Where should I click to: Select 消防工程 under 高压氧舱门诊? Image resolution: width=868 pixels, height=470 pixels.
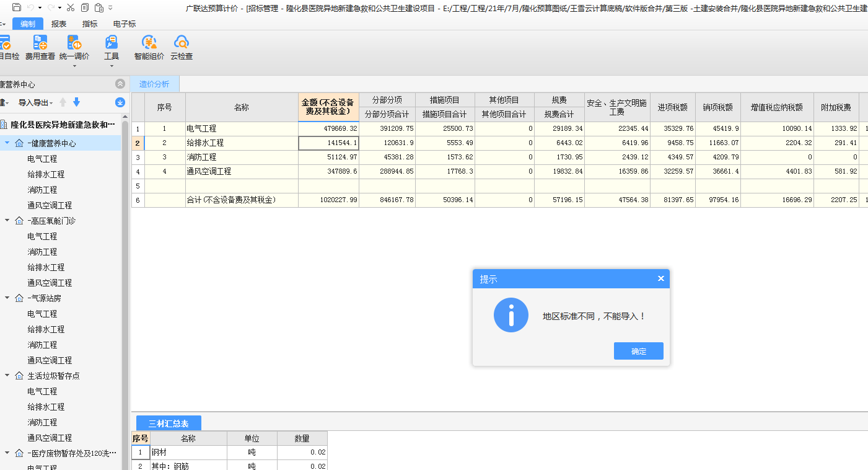42,252
